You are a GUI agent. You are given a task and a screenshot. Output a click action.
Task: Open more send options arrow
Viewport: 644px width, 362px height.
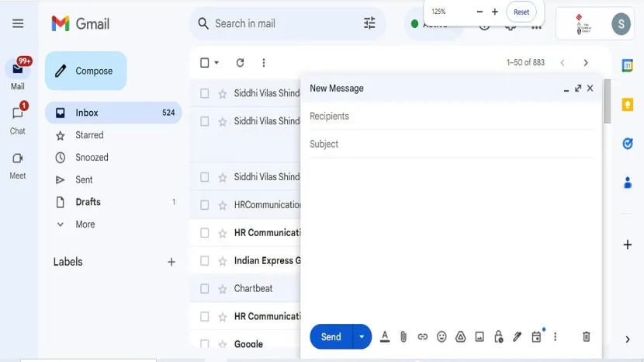(x=362, y=336)
